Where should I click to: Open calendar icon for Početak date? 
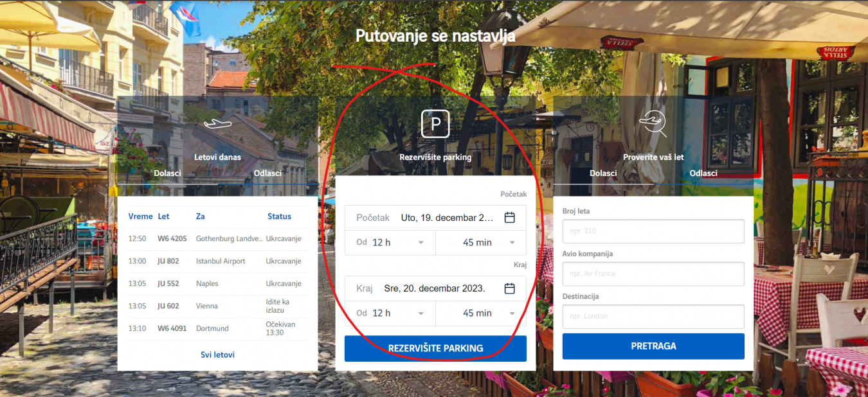pos(509,218)
